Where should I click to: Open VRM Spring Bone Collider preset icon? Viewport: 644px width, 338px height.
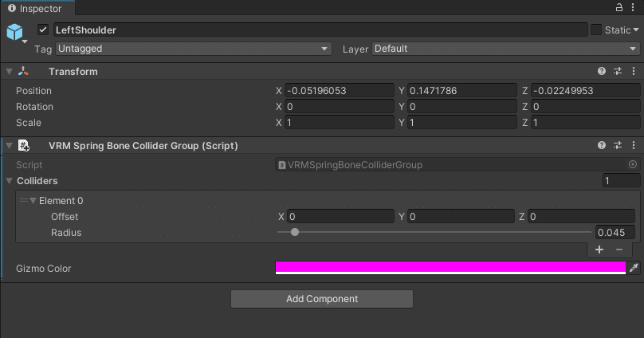(618, 145)
